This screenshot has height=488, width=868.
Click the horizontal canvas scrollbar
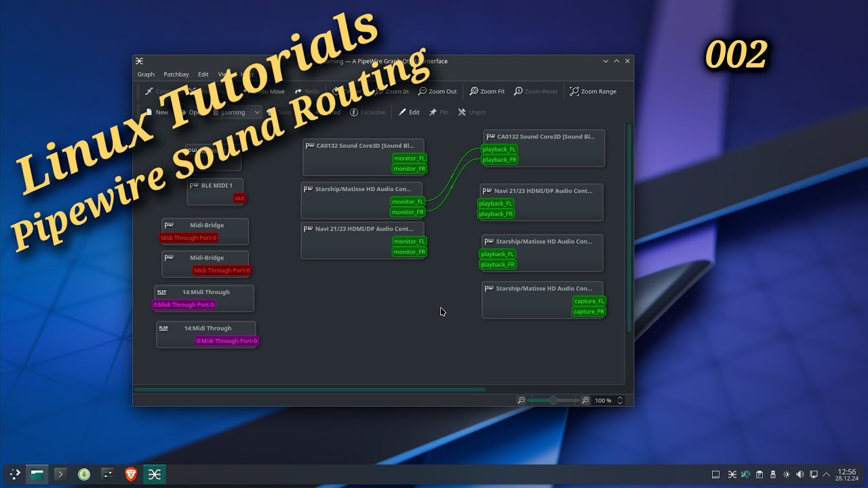pos(310,390)
